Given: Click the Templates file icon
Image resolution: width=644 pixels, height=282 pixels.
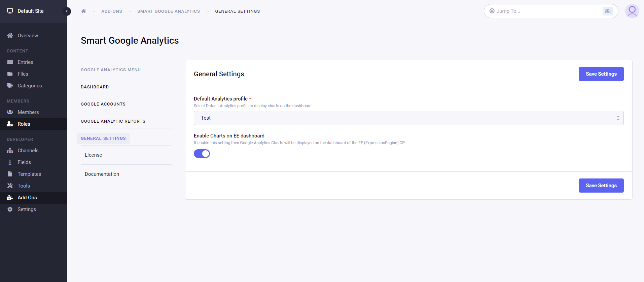Looking at the screenshot, I should coord(10,174).
